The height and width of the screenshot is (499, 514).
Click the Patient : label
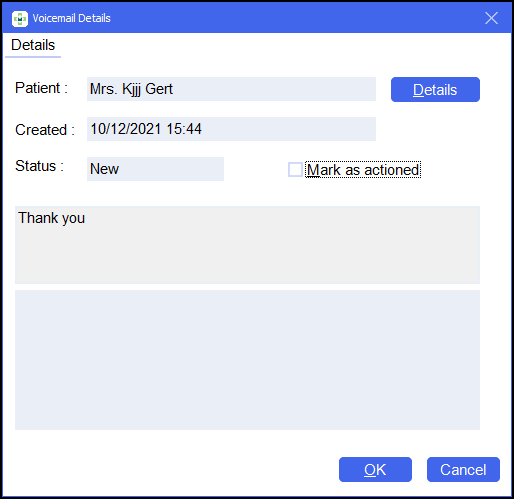(41, 88)
